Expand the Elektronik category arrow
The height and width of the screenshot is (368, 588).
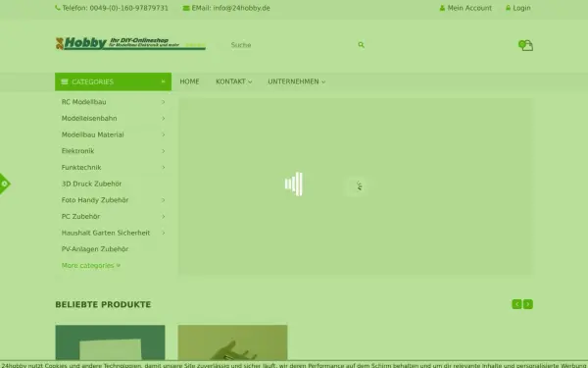tap(163, 151)
